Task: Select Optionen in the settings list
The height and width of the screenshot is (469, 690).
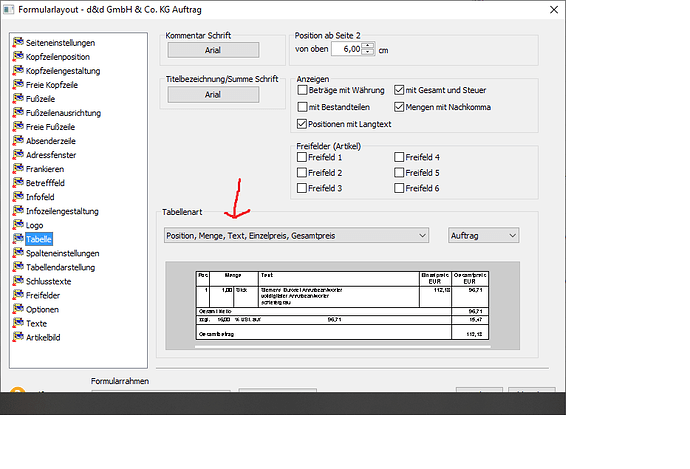Action: [42, 310]
